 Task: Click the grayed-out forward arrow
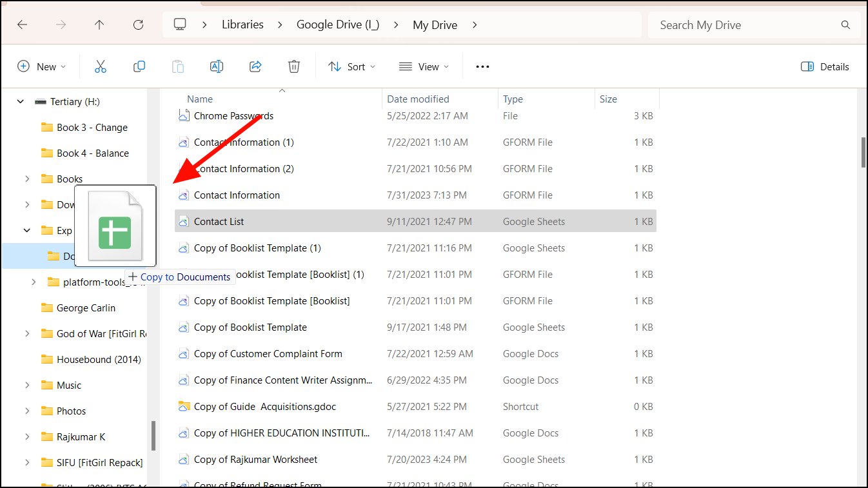click(61, 24)
